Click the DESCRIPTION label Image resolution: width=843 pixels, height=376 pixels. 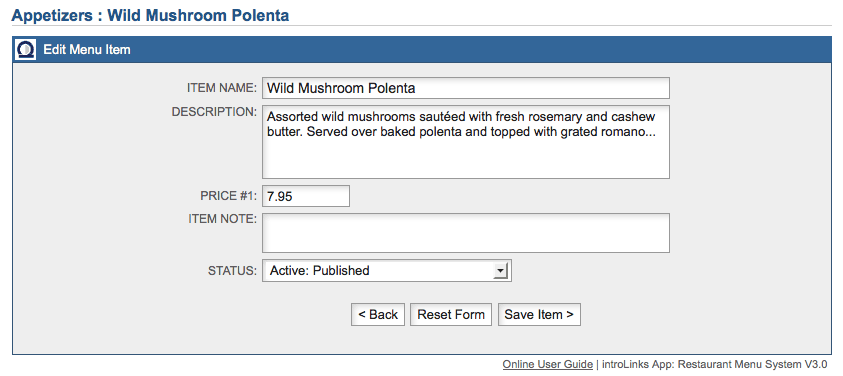pos(215,112)
